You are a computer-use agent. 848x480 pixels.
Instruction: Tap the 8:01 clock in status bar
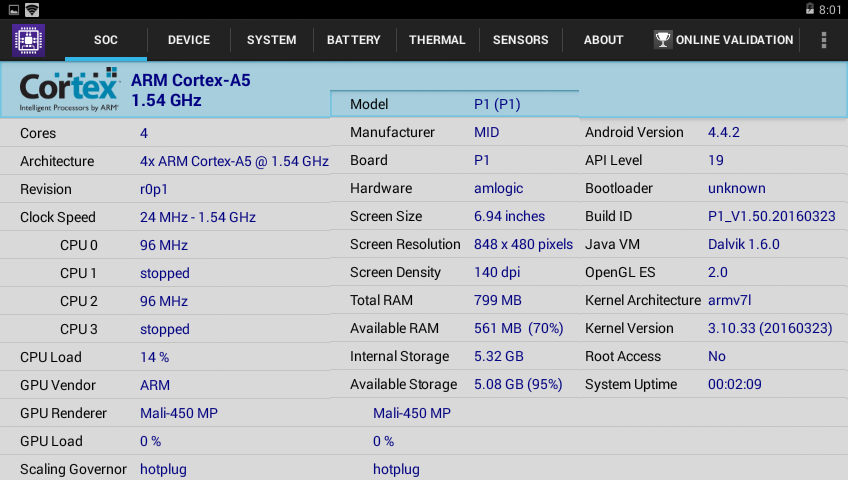click(830, 10)
